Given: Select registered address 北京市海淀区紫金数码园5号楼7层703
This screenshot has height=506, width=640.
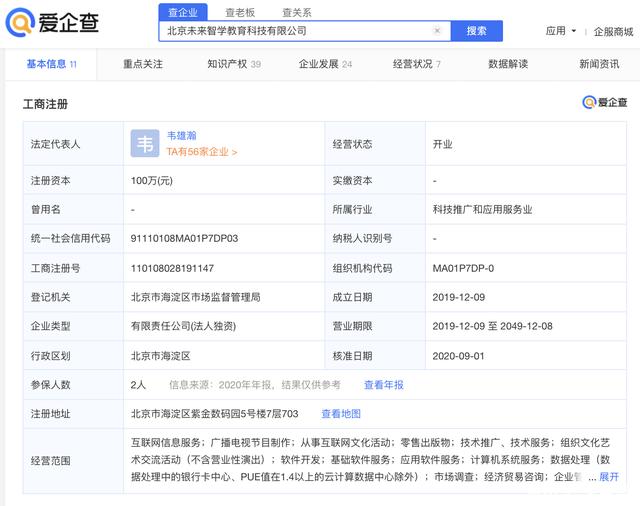Looking at the screenshot, I should point(215,414).
